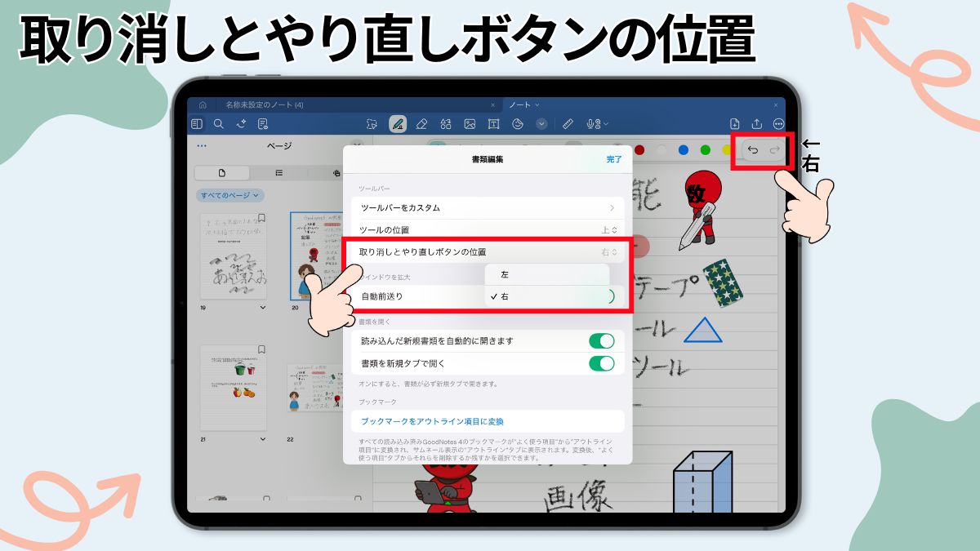The width and height of the screenshot is (980, 551).
Task: Pick the blue pen color swatch
Action: (683, 150)
